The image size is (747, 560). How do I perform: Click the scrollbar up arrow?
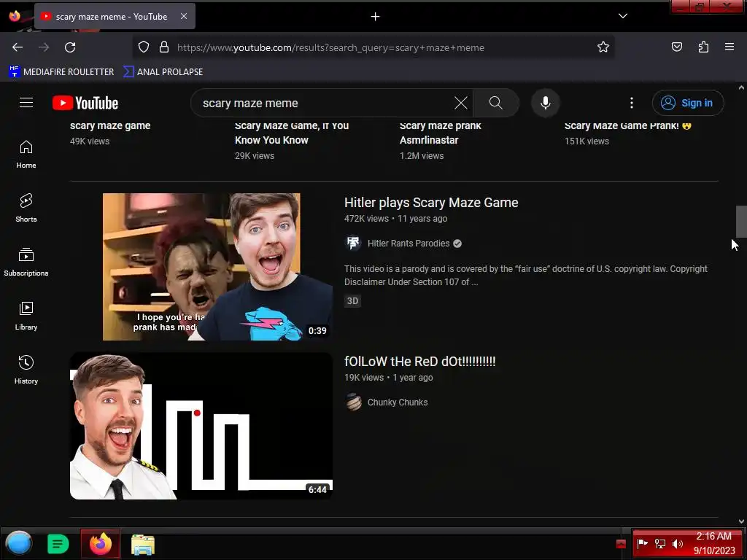tap(741, 87)
